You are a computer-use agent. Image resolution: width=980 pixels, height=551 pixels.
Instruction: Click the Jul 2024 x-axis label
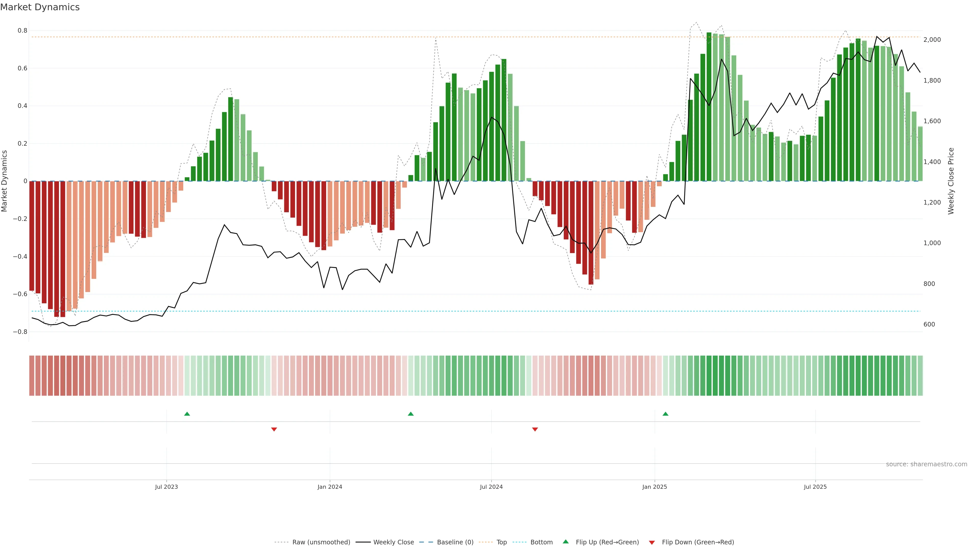point(491,487)
